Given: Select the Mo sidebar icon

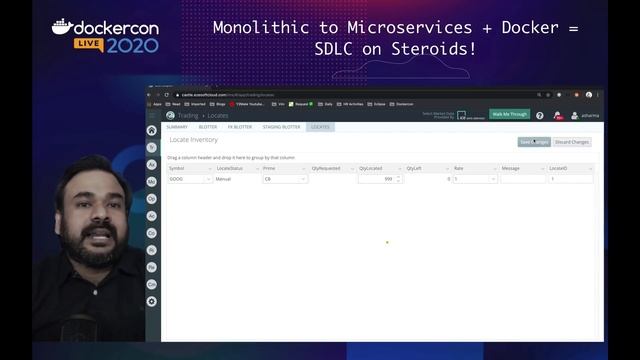Looking at the screenshot, I should pos(151,182).
